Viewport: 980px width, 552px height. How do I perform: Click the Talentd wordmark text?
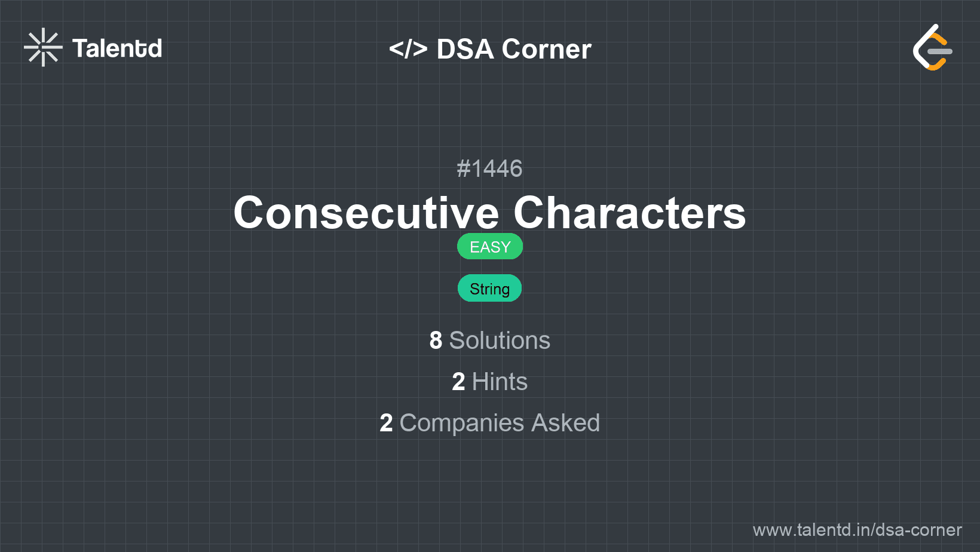coord(117,48)
